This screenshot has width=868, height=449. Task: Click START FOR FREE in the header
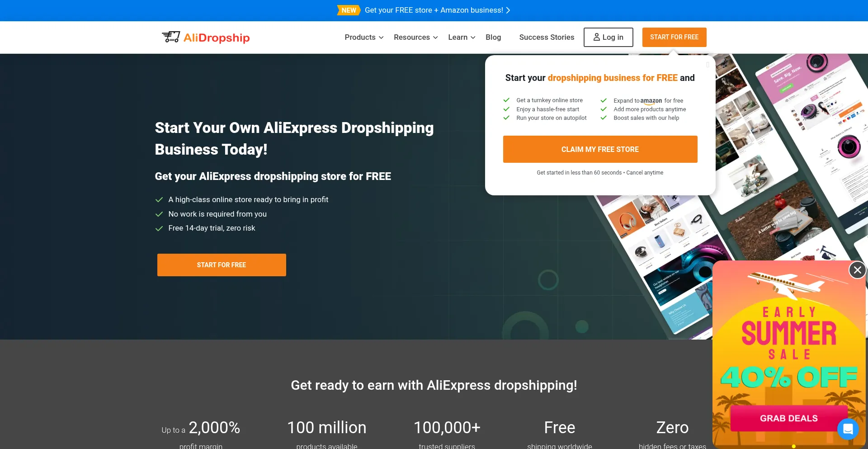674,37
